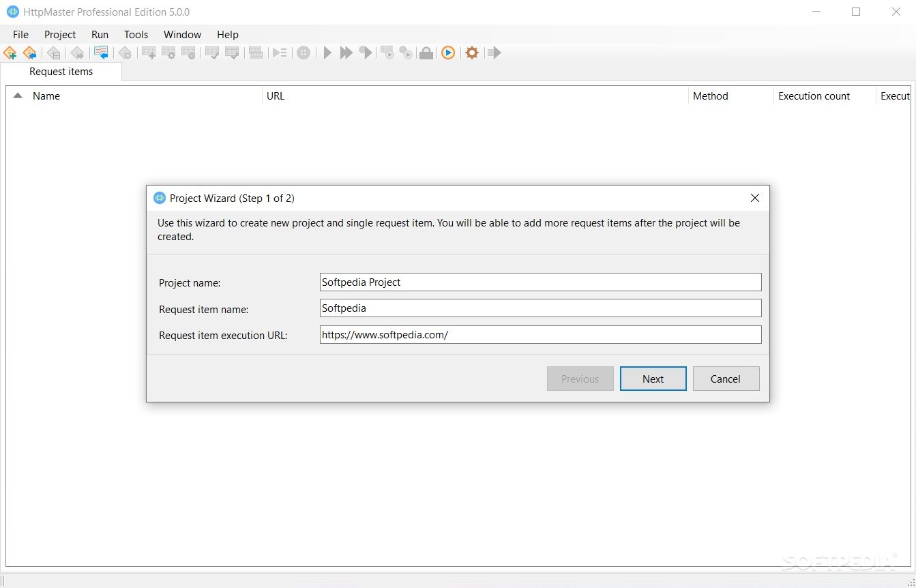916x588 pixels.
Task: Open the Project menu
Action: 60,34
